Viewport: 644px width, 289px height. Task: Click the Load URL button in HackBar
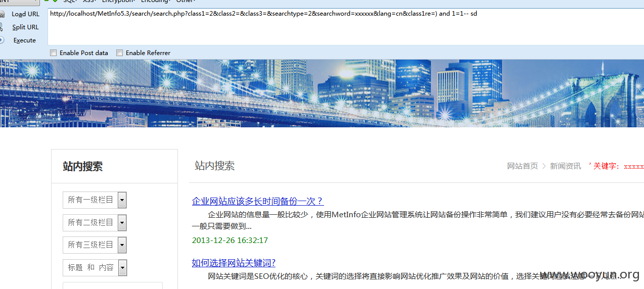tap(25, 14)
